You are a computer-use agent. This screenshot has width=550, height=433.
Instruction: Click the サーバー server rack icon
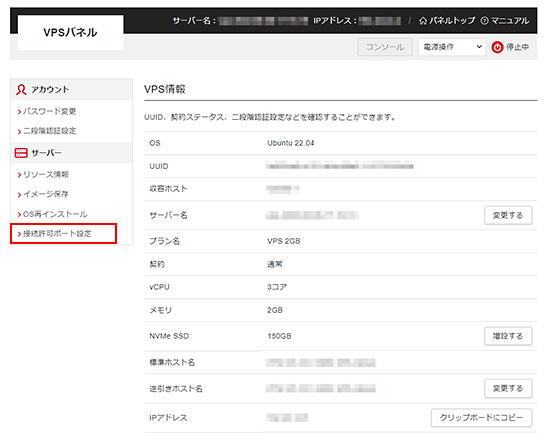pyautogui.click(x=21, y=153)
